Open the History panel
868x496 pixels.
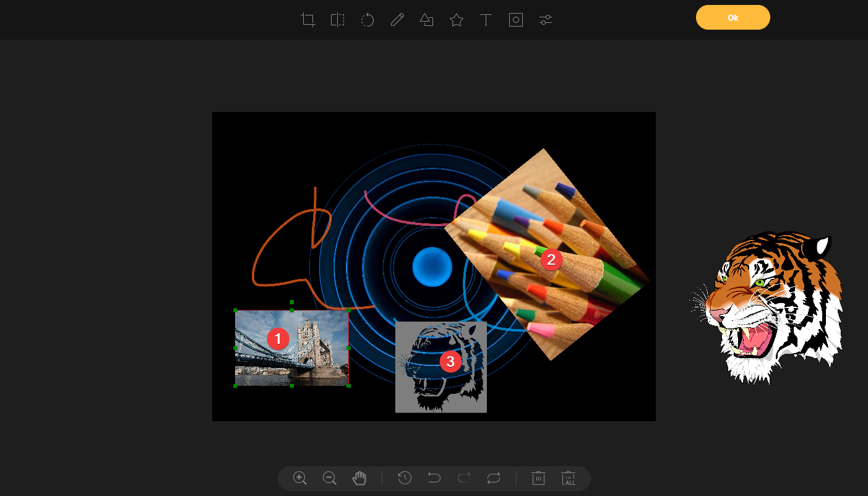pos(404,477)
